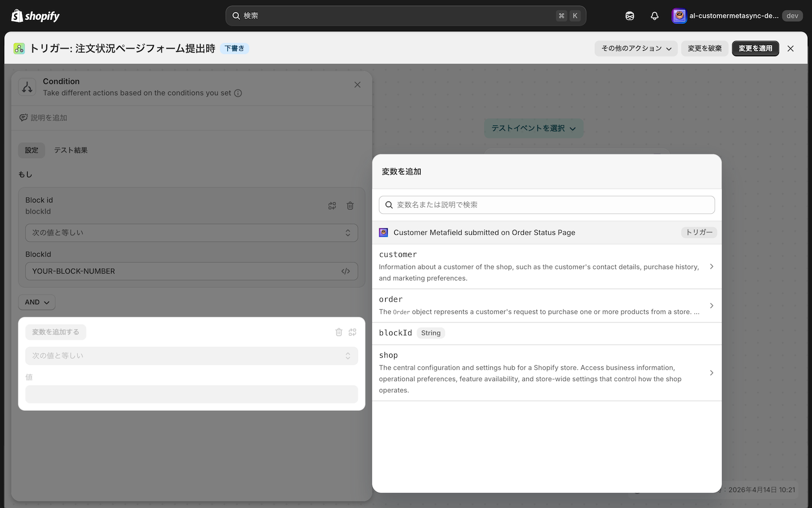Image resolution: width=812 pixels, height=508 pixels.
Task: Click the 下書き status badge
Action: click(x=235, y=49)
